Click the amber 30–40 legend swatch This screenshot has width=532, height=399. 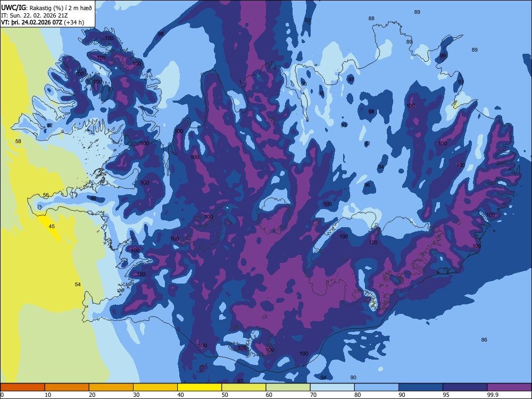point(155,387)
